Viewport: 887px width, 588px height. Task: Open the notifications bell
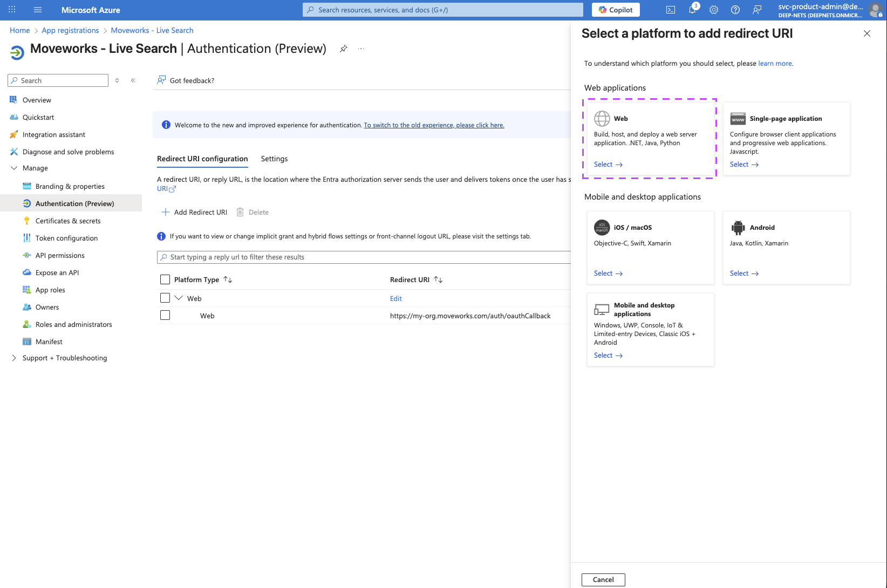(x=692, y=10)
